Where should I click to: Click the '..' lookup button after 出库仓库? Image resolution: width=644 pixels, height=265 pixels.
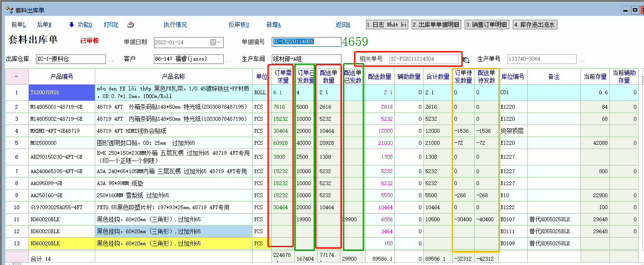point(111,60)
